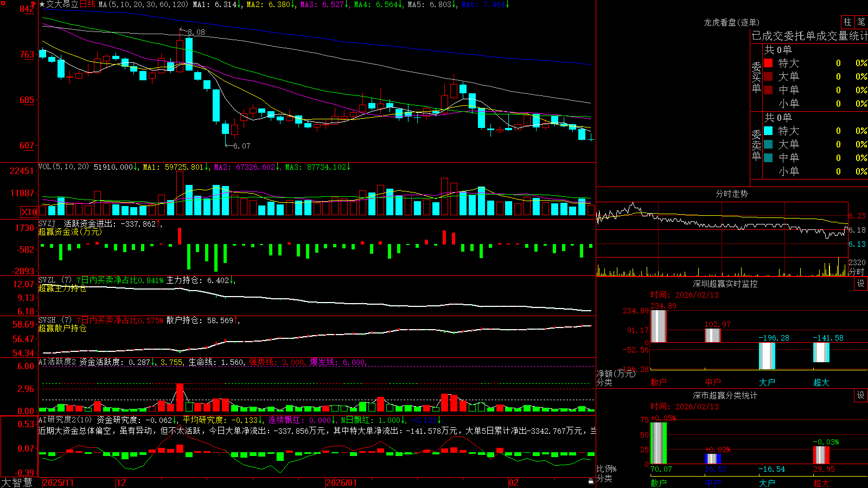Click 主力持仓: 6.402 value
Viewport: 868px width, 488px height.
coord(198,280)
